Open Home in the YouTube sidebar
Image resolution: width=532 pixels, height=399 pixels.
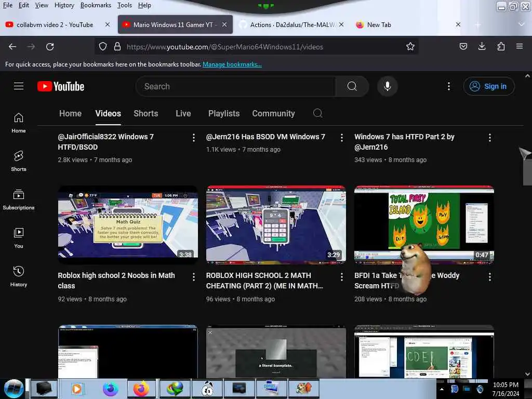coord(19,123)
